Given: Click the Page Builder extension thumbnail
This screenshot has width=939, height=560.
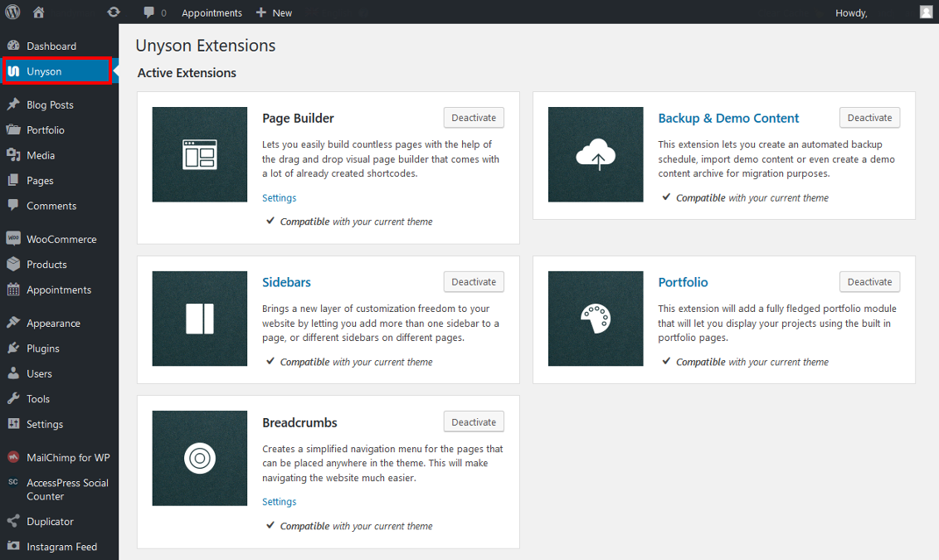Looking at the screenshot, I should pyautogui.click(x=200, y=154).
